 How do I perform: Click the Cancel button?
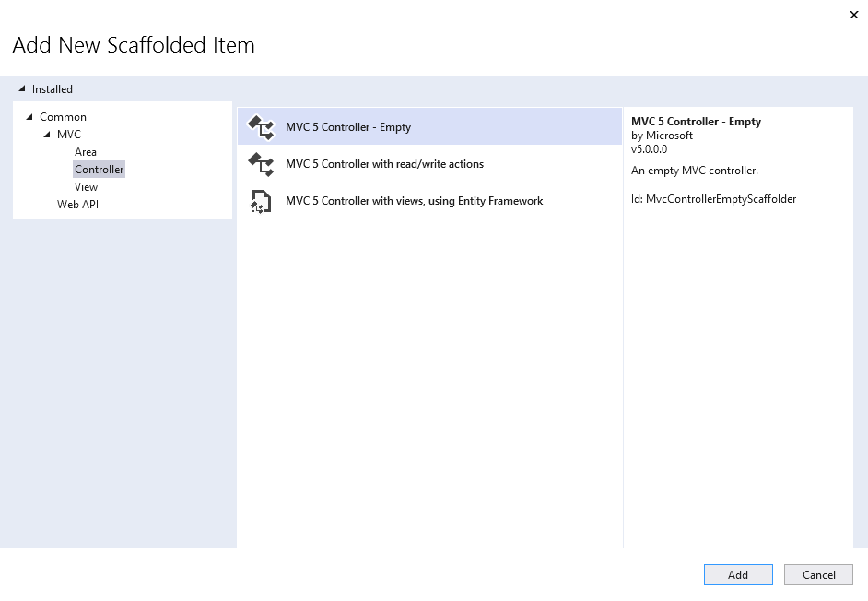(x=819, y=575)
